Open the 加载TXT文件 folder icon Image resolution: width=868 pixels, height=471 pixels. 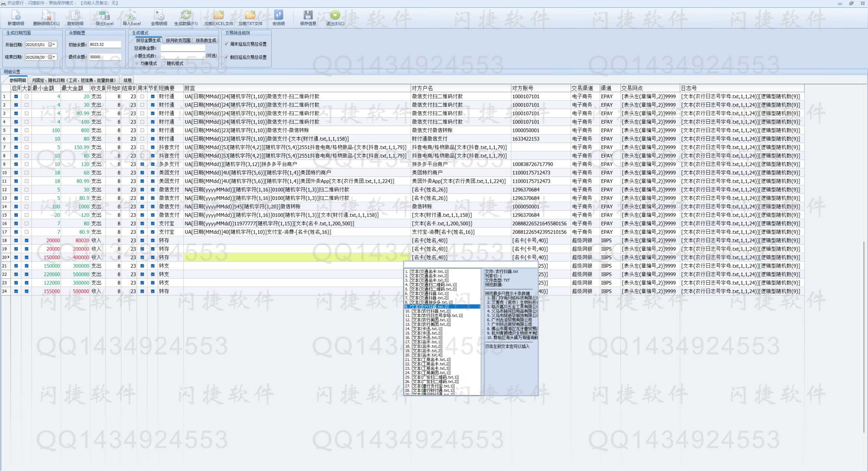[250, 15]
